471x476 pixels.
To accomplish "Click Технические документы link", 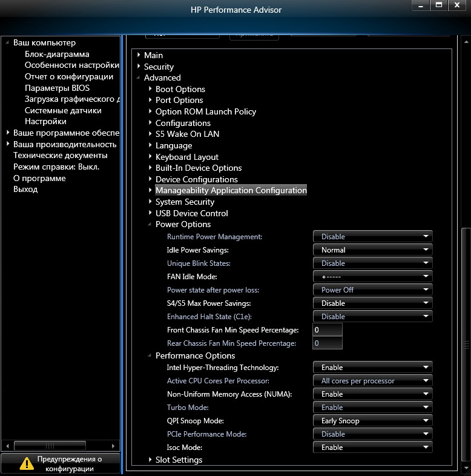I will (61, 156).
